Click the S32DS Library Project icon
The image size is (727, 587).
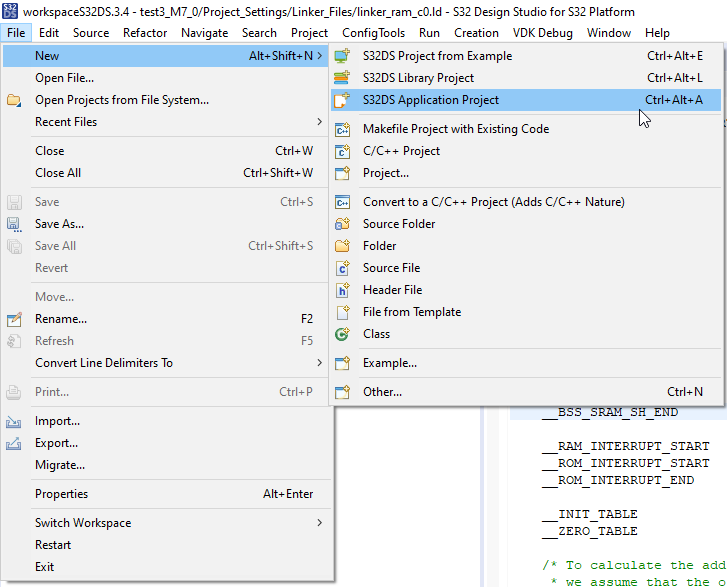click(x=342, y=78)
